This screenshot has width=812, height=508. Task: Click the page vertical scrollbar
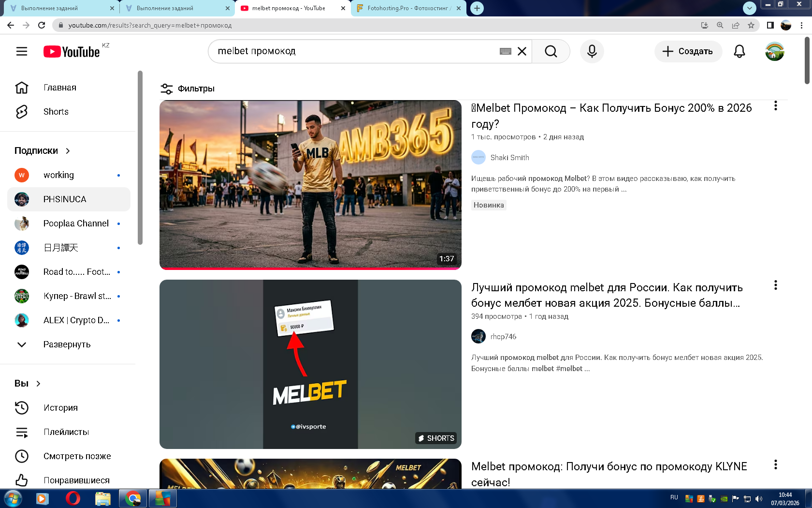(807, 60)
